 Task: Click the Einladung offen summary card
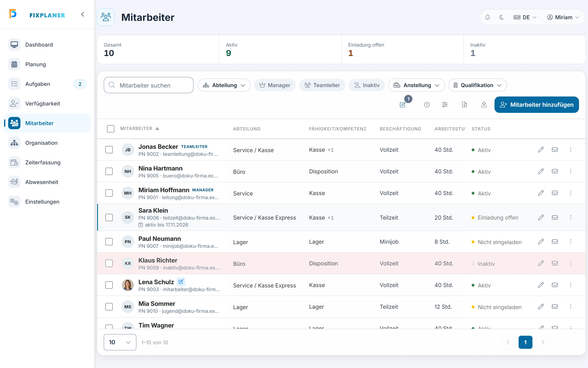click(402, 49)
